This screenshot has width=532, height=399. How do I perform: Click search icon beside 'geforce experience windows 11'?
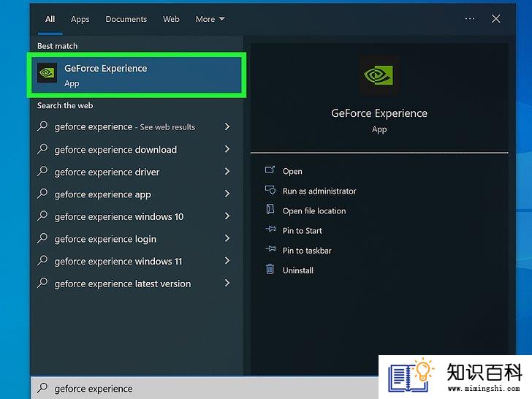pyautogui.click(x=42, y=261)
